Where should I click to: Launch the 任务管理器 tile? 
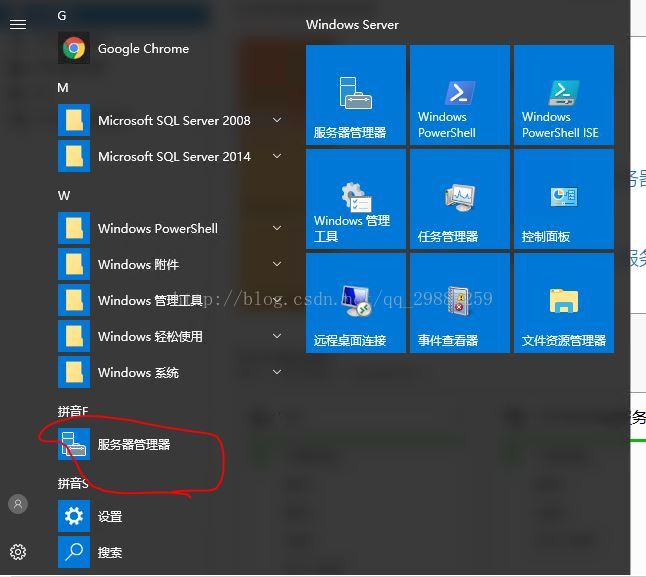click(x=459, y=199)
